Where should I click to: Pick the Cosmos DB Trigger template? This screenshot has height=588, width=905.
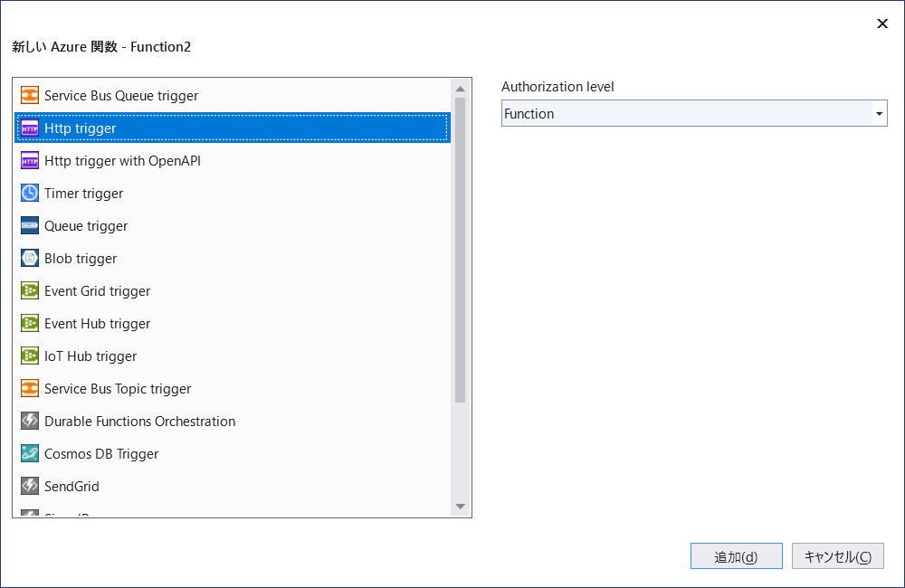232,453
